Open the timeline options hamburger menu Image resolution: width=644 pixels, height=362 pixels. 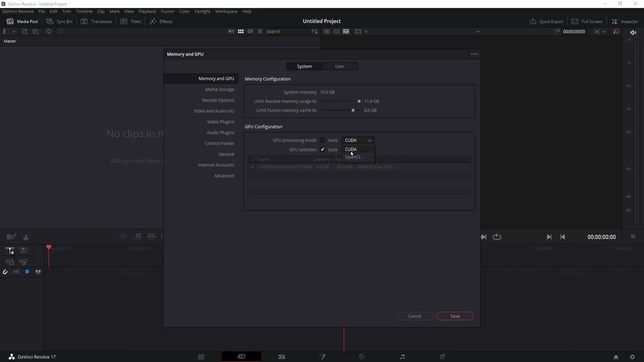633,237
